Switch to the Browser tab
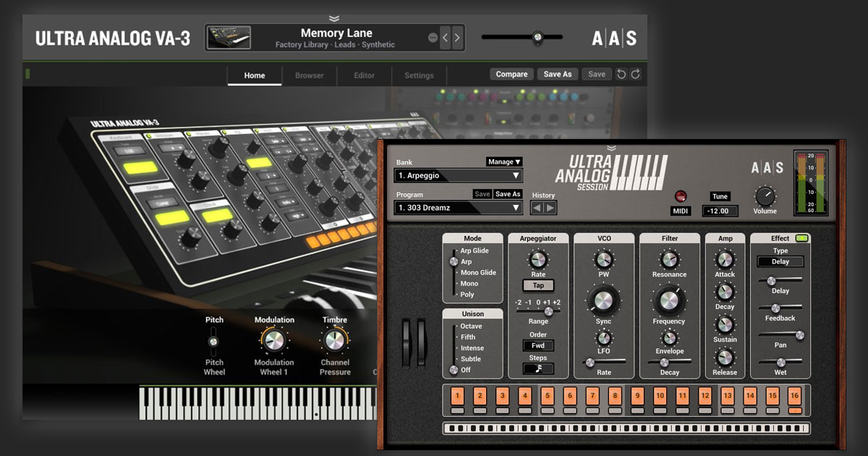This screenshot has width=868, height=456. click(309, 75)
